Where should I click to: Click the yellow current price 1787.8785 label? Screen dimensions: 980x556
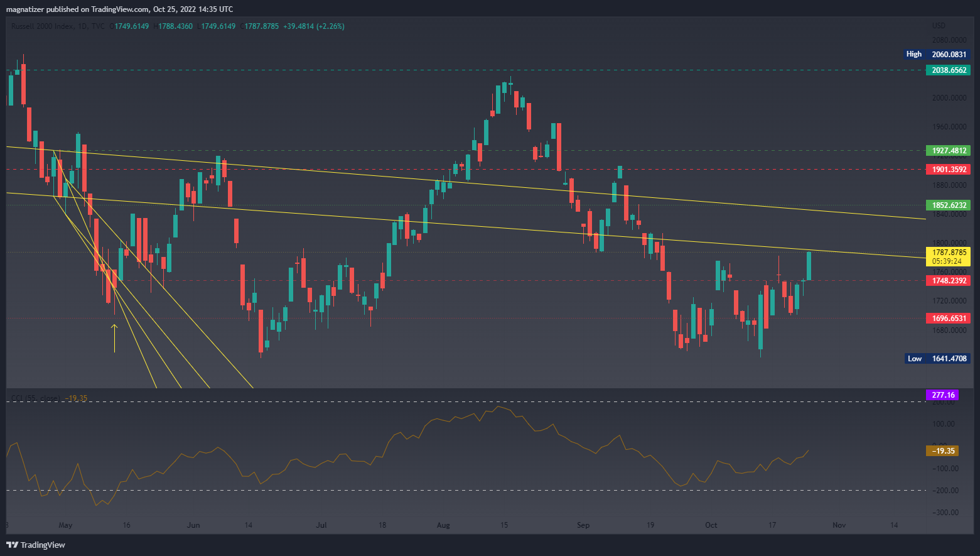tap(948, 256)
